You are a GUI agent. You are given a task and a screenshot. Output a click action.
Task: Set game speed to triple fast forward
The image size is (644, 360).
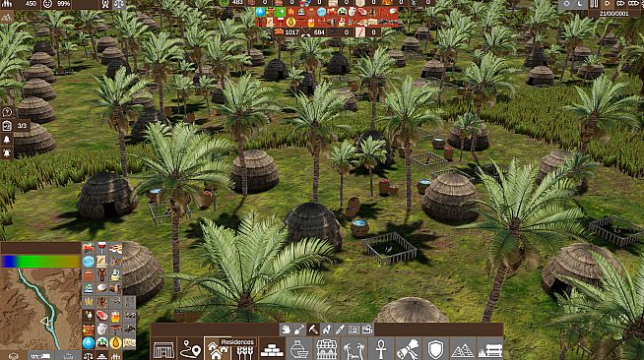[634, 4]
